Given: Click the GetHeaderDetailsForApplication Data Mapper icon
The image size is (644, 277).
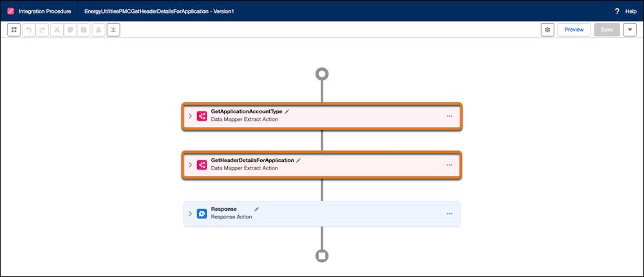Looking at the screenshot, I should point(202,165).
